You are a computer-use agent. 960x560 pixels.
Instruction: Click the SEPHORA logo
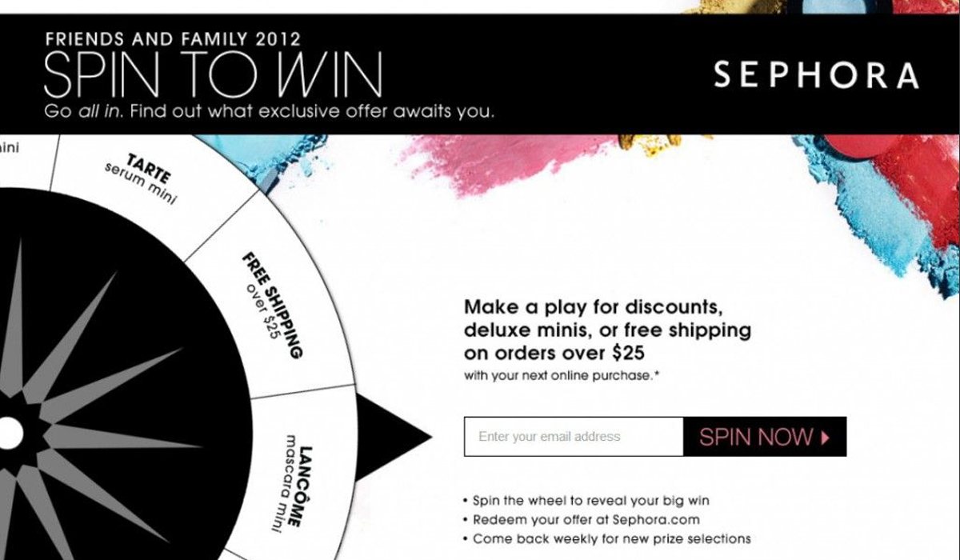click(817, 75)
